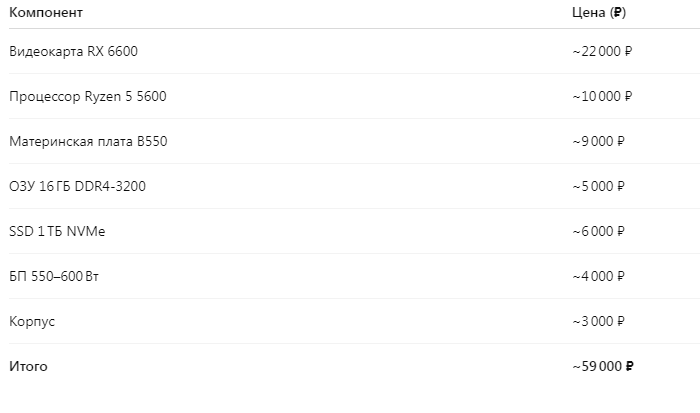Click the 'Компонент' column header
The image size is (700, 413).
[46, 13]
